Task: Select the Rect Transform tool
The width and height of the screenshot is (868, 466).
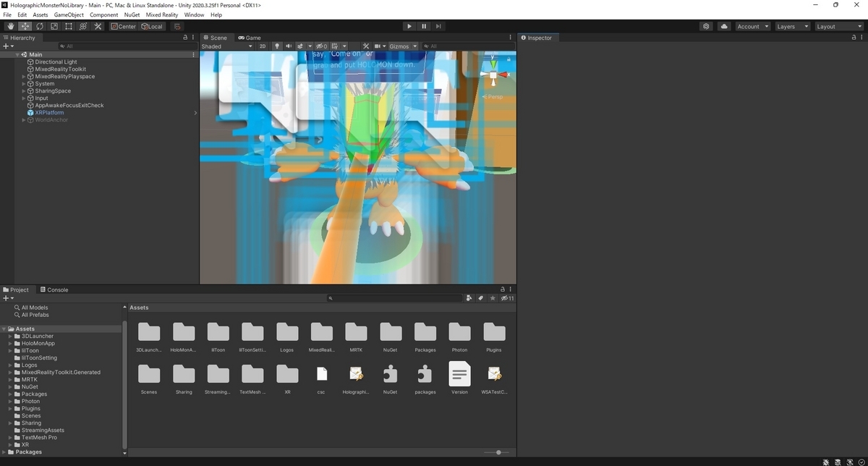Action: 69,26
